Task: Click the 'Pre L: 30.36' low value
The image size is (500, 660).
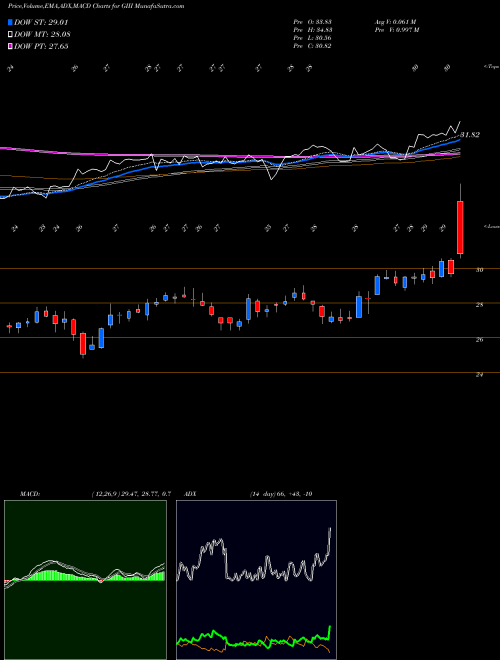Action: [312, 38]
